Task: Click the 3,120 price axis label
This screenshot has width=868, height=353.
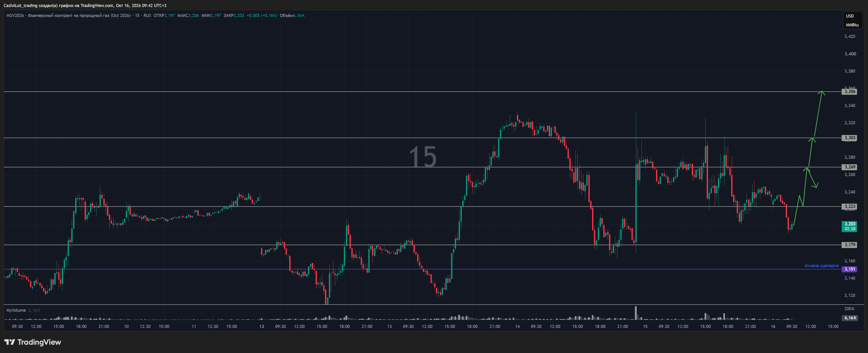Action: point(849,296)
